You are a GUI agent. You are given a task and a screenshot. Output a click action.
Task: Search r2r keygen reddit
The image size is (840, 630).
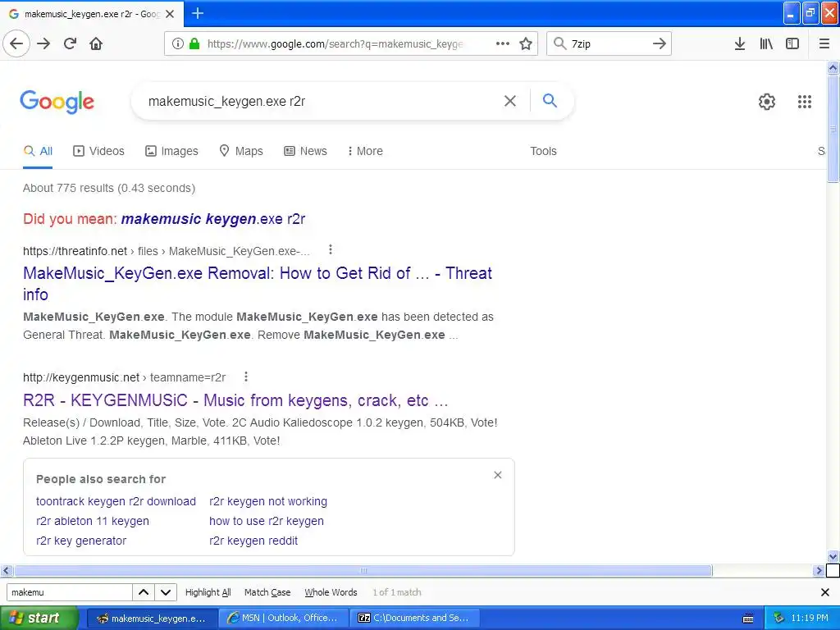253,541
